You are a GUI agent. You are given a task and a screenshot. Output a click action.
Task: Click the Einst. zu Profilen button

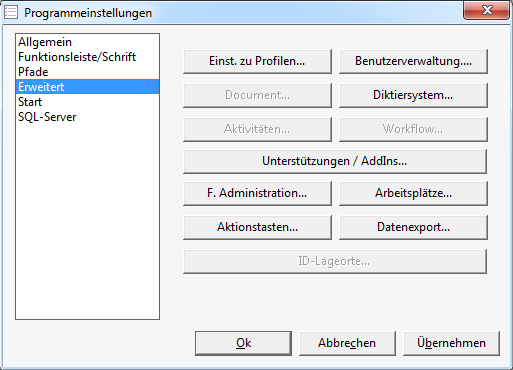(x=257, y=61)
